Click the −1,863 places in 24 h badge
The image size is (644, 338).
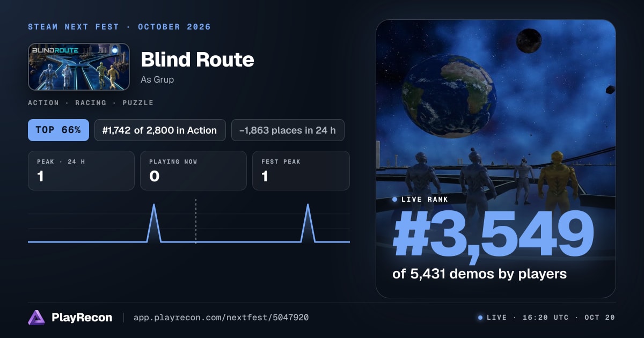point(288,130)
